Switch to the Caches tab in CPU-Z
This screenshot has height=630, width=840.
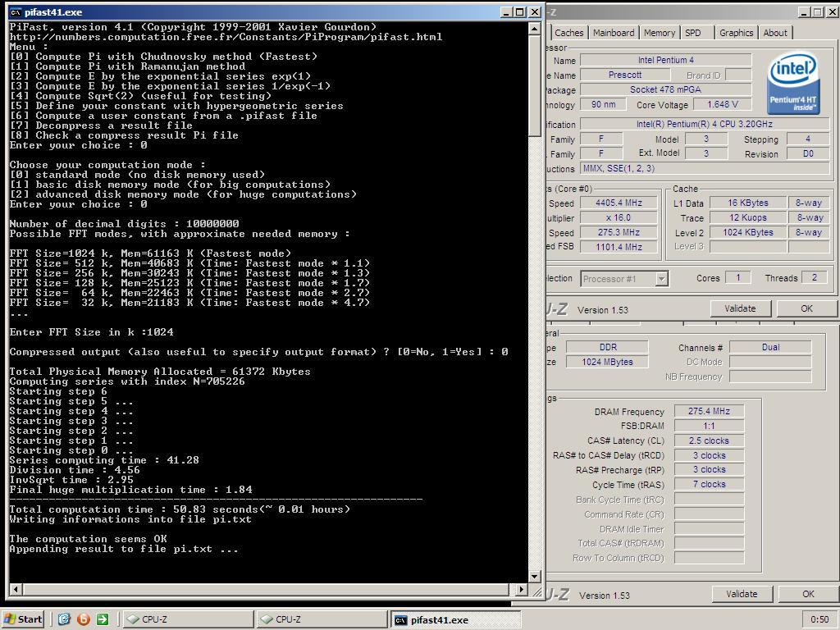[x=569, y=33]
